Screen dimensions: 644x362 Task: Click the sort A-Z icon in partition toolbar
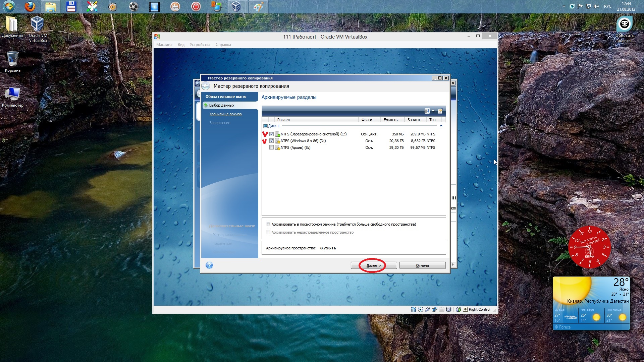(x=427, y=111)
